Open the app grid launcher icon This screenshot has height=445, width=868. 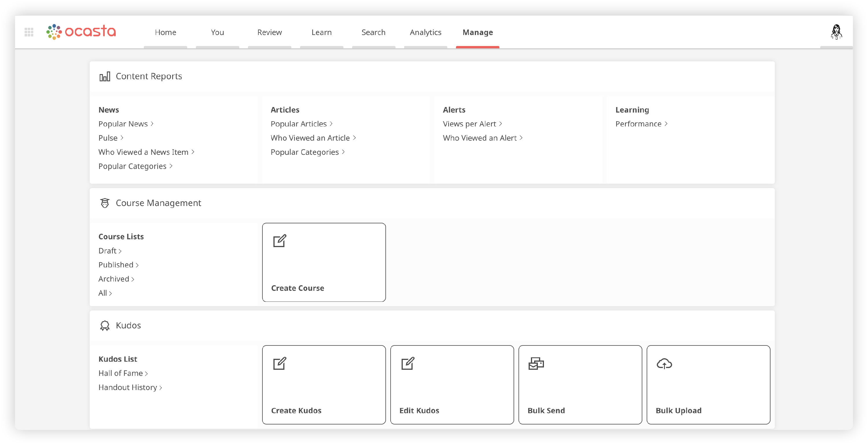29,32
